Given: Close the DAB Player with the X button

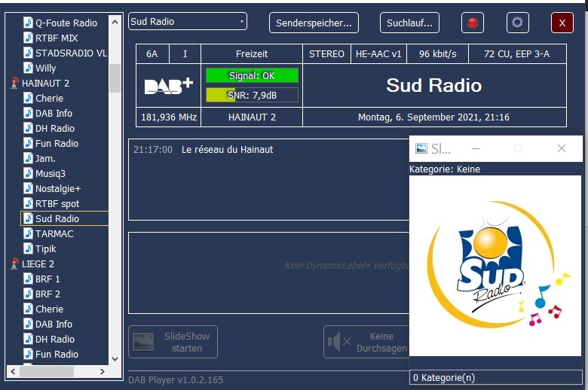Looking at the screenshot, I should click(562, 23).
